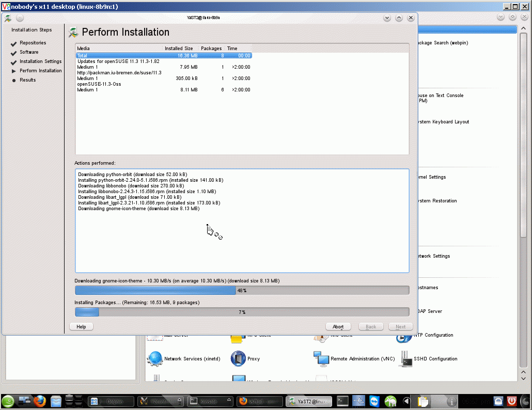532x410 pixels.
Task: Click the Repositories installation step
Action: point(33,43)
